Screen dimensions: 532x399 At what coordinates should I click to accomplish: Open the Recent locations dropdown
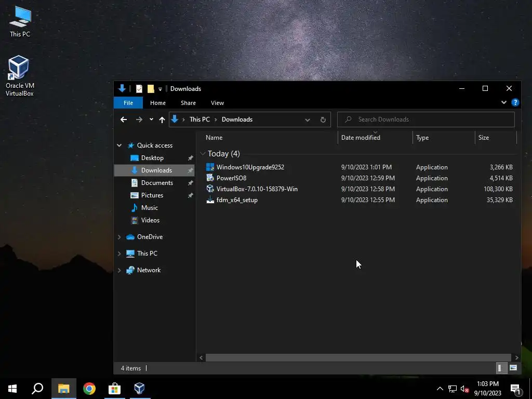pos(151,119)
